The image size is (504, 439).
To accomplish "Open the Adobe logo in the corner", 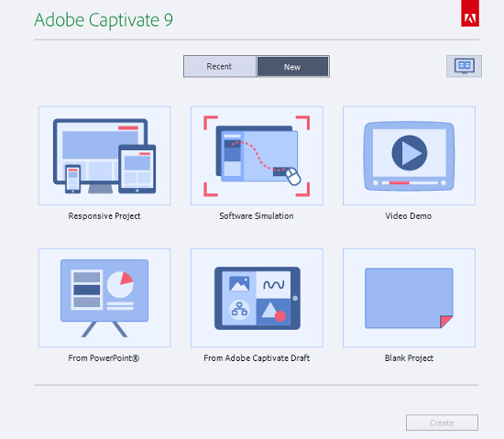I will click(470, 14).
